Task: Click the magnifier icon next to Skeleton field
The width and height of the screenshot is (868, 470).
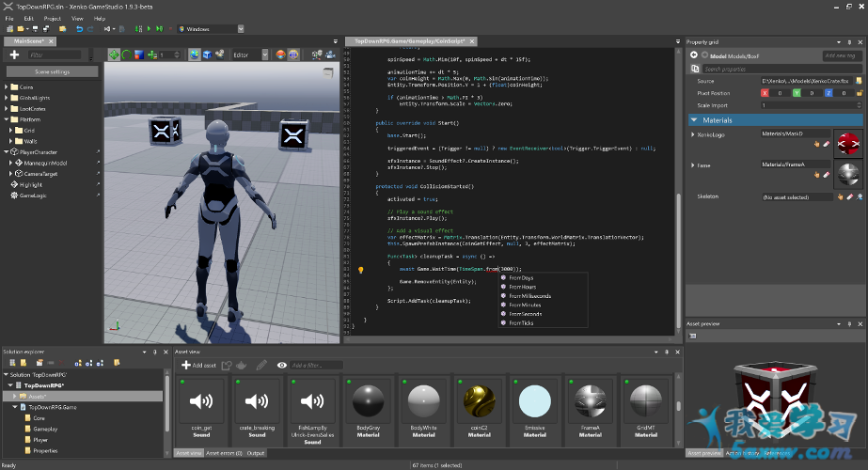Action: (860, 197)
